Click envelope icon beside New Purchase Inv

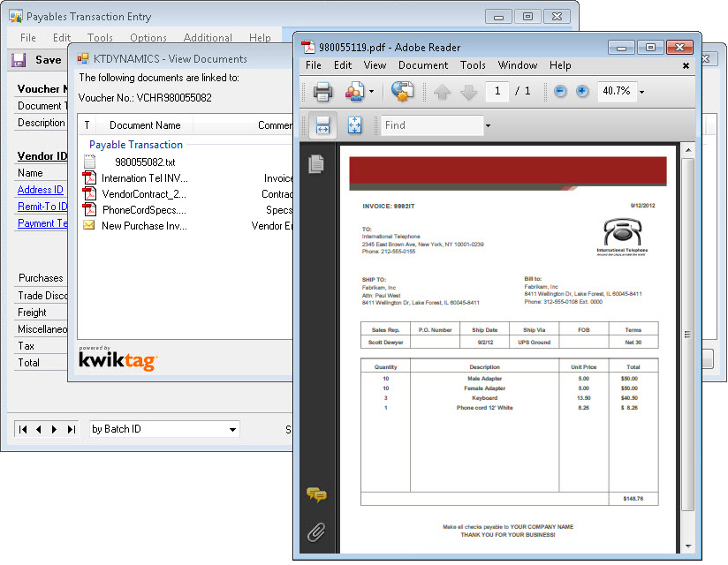coord(88,225)
